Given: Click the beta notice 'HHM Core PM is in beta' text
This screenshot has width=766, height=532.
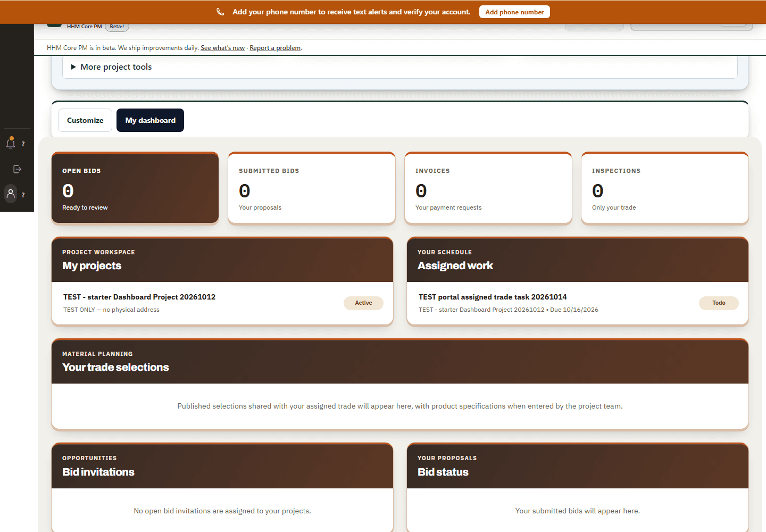Looking at the screenshot, I should [123, 48].
